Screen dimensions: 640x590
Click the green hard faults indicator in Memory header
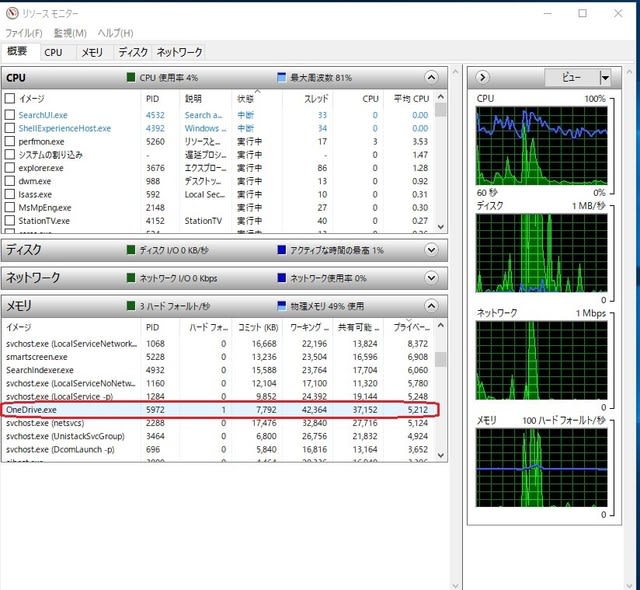coord(131,306)
